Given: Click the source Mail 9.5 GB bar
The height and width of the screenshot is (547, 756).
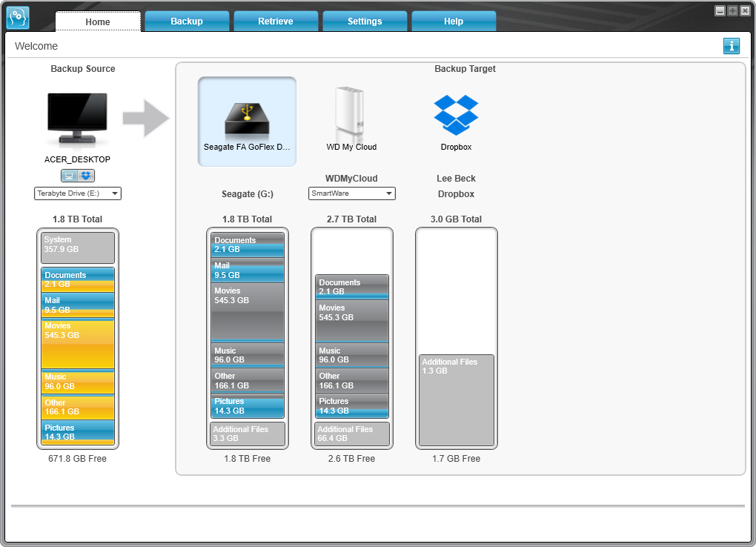Looking at the screenshot, I should click(78, 305).
